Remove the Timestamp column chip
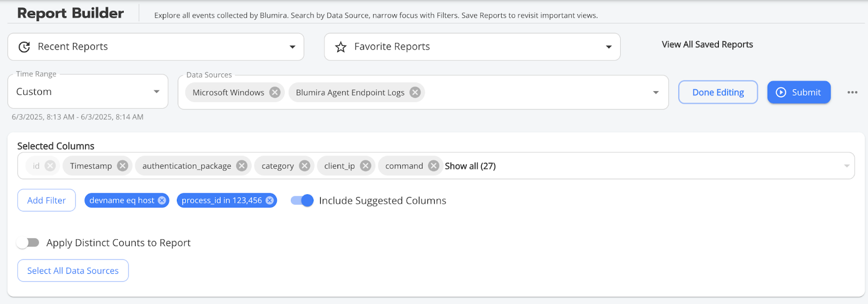The height and width of the screenshot is (304, 868). point(123,166)
